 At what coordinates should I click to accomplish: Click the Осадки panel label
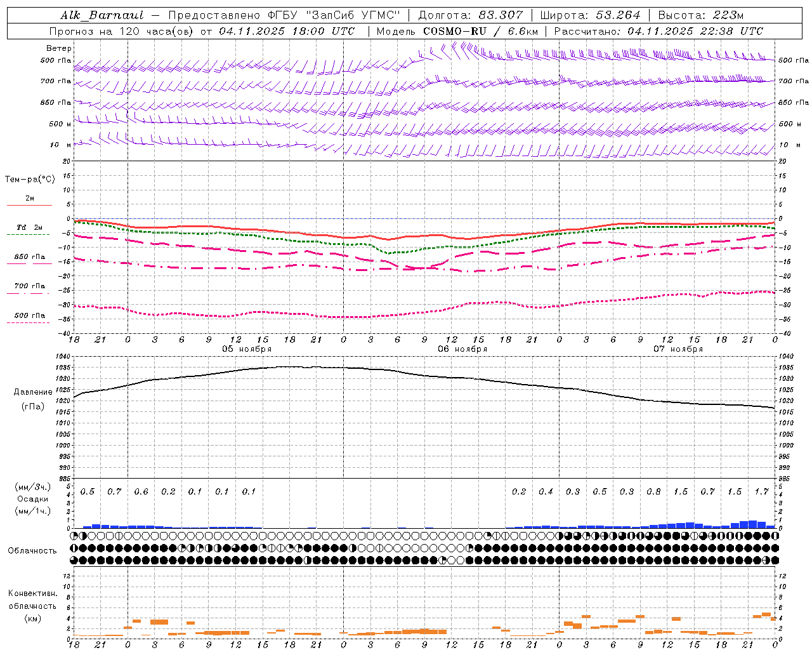tap(32, 499)
